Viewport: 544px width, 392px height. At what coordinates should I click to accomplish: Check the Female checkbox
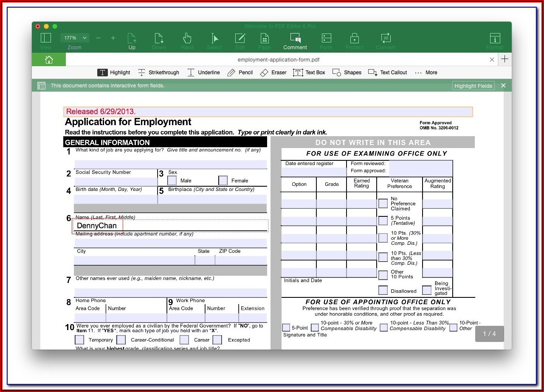tap(223, 180)
